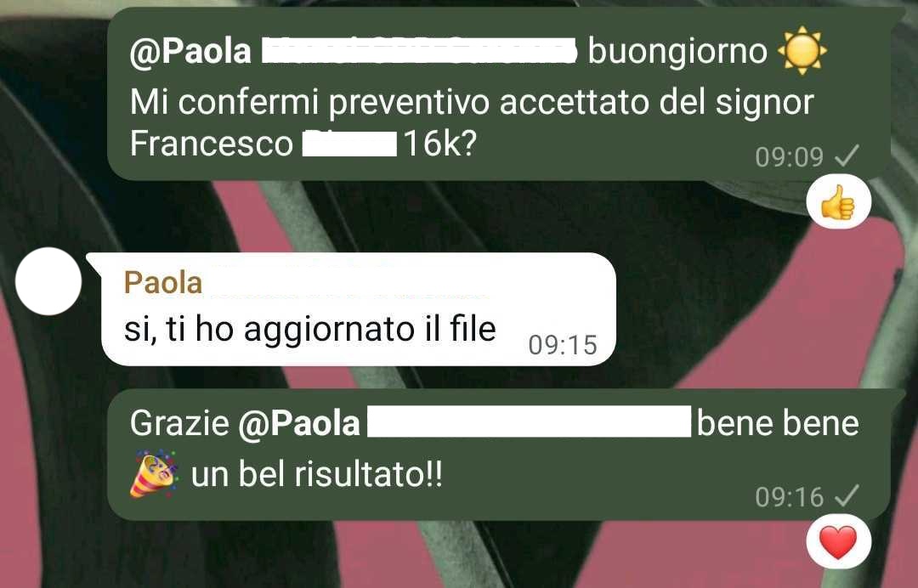Open the @Paola mention in first message
918x588 pixels.
click(190, 52)
